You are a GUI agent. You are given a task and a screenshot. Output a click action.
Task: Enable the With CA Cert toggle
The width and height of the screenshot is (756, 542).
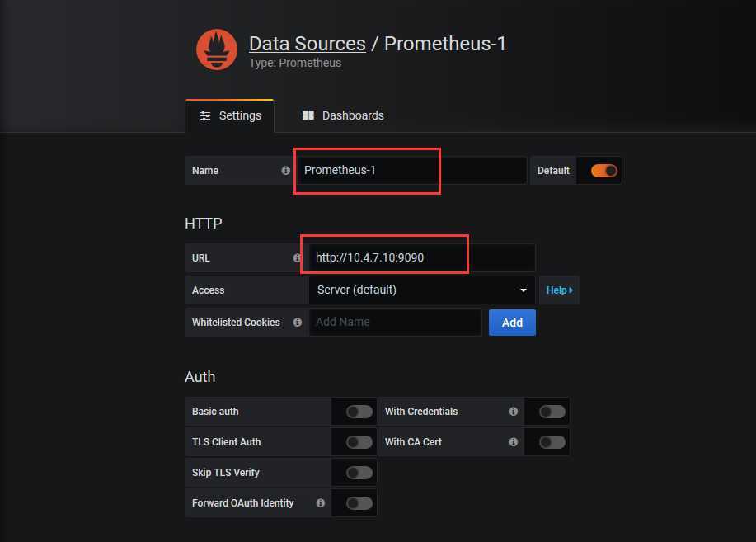552,442
